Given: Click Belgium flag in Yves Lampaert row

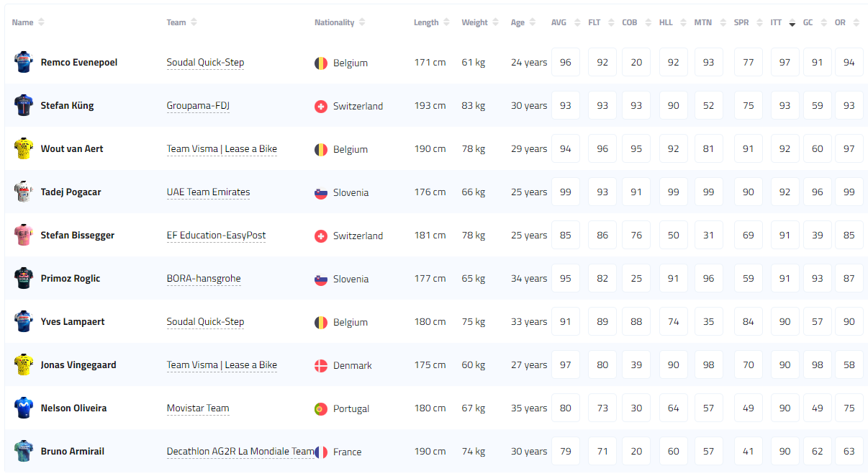Looking at the screenshot, I should point(321,323).
